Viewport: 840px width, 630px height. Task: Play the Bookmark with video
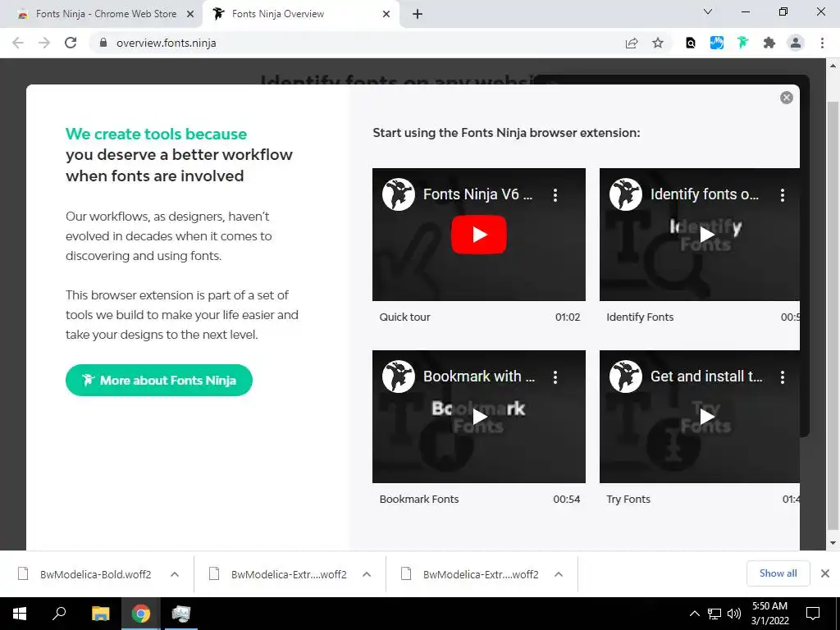(479, 417)
